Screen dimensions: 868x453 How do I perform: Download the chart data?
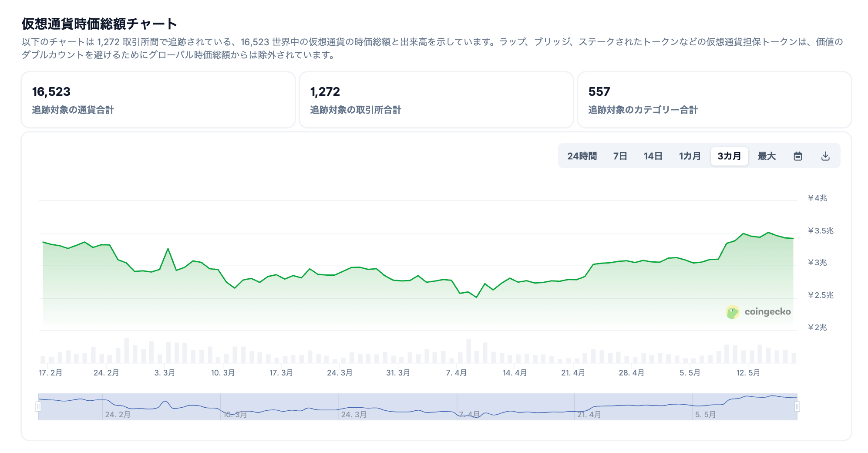click(825, 156)
